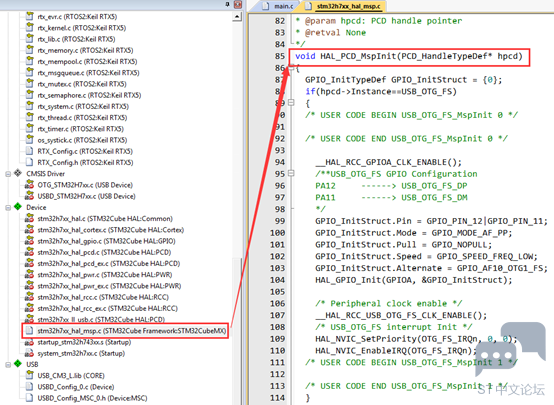Select stm32h7xx_hal_pcd_ex.c in the tree

108,263
